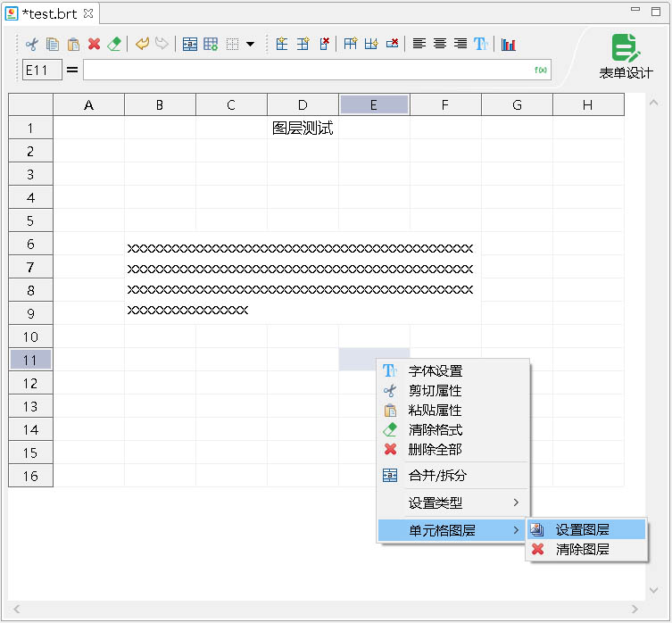Click the 表单设计 button

tap(625, 57)
